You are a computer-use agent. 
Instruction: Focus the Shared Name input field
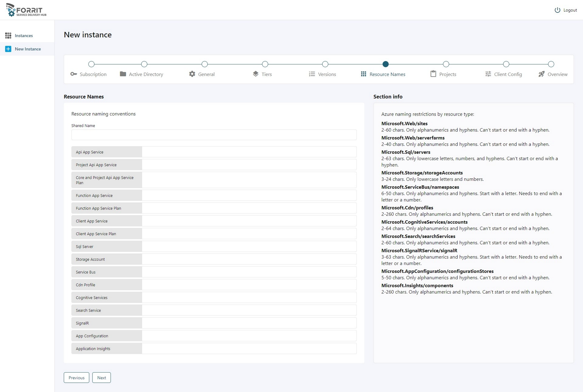(214, 135)
